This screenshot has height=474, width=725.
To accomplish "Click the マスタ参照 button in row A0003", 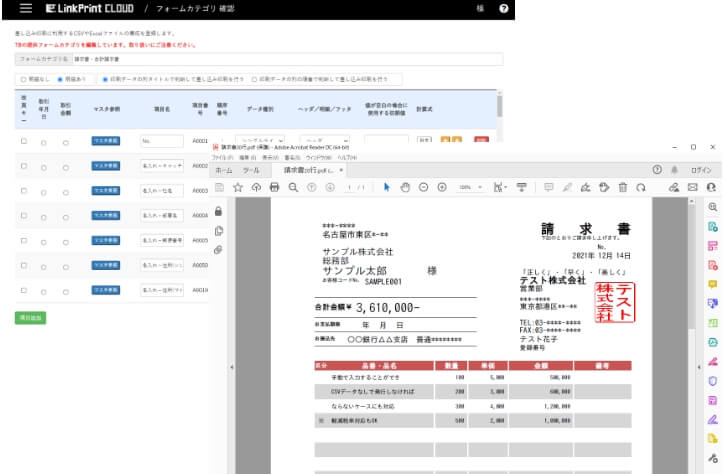I will 106,191.
